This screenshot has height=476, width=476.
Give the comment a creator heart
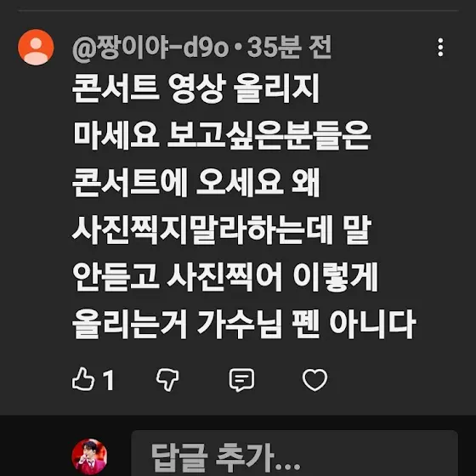[x=314, y=380]
